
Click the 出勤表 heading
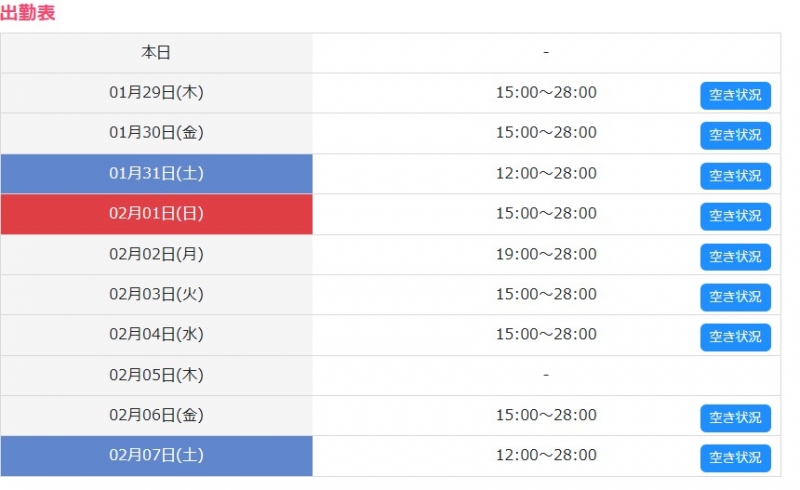pos(28,13)
